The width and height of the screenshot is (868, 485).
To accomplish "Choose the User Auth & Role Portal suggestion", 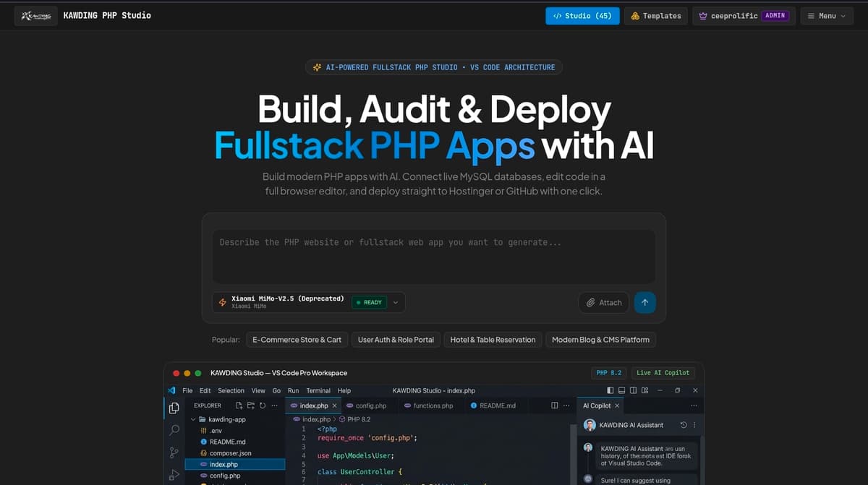I will (x=396, y=340).
